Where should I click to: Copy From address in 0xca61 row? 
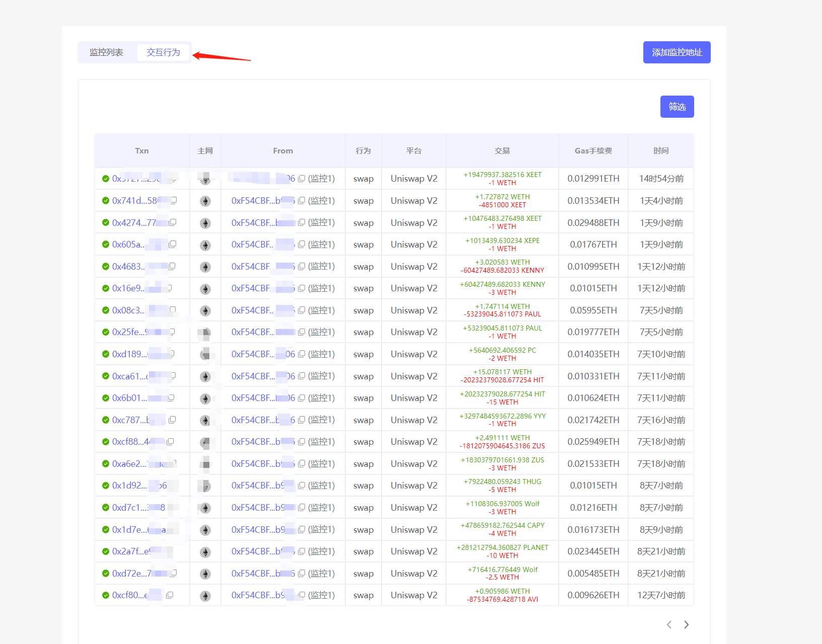click(x=302, y=376)
